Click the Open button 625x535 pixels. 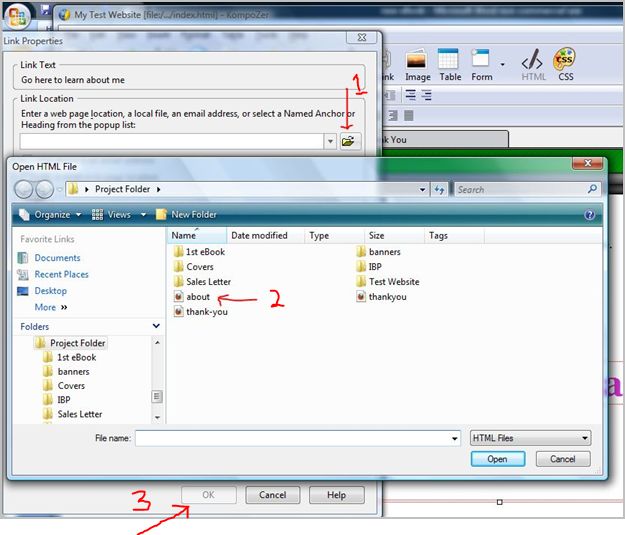pyautogui.click(x=497, y=459)
